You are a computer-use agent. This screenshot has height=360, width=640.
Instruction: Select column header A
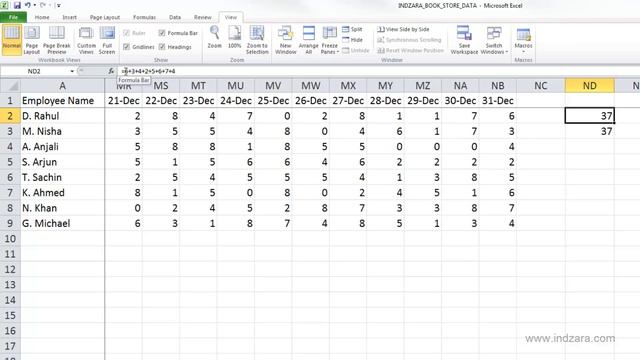point(62,86)
